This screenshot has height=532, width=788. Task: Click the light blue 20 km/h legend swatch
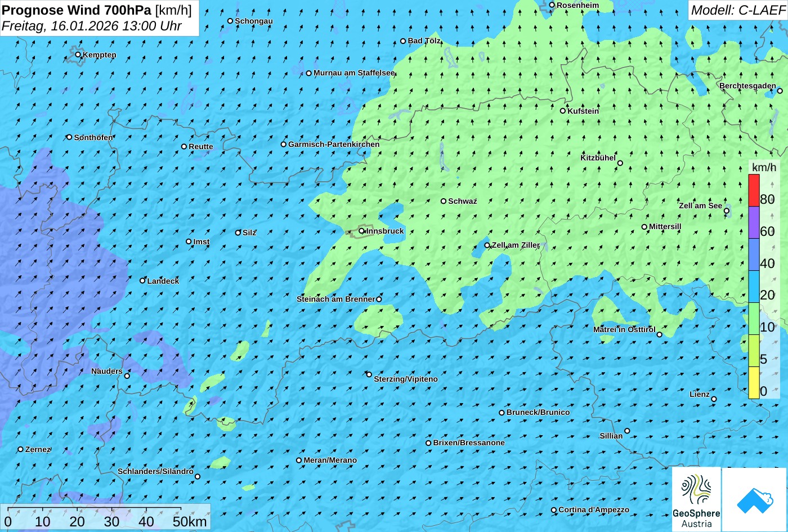click(x=754, y=287)
